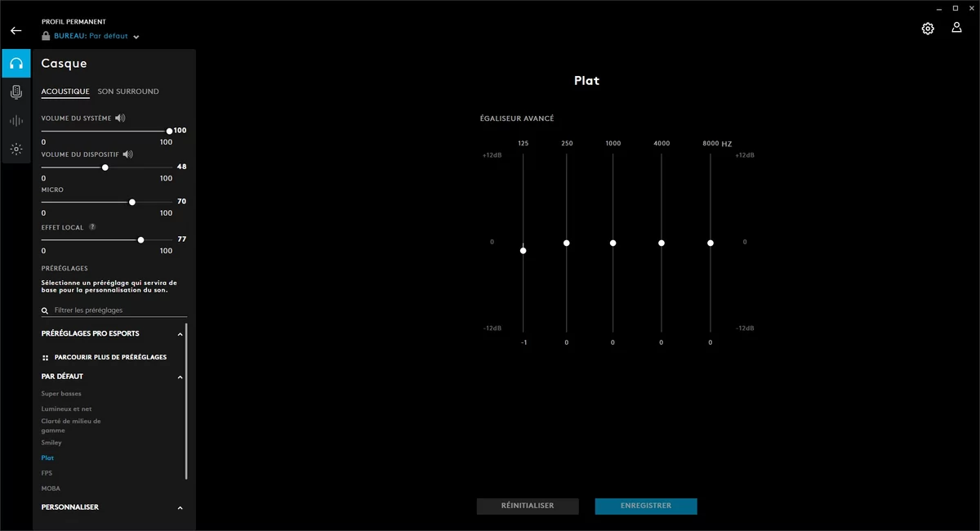This screenshot has height=531, width=980.
Task: Click the Effet Local slider handle
Action: 141,240
